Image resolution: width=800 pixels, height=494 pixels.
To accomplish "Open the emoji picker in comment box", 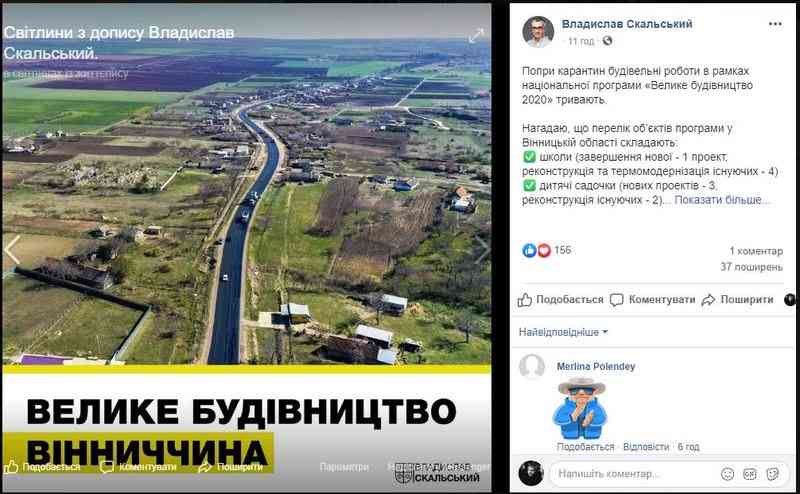I will pyautogui.click(x=728, y=474).
